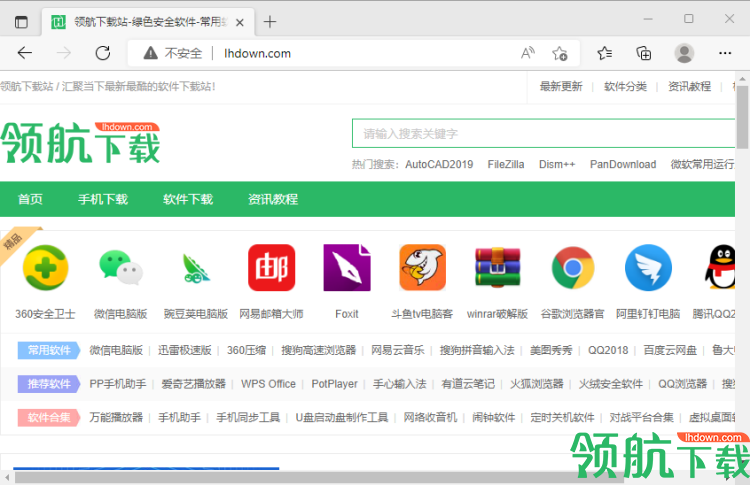Open the WPS Office link
Screen dimensions: 750x485
(268, 384)
